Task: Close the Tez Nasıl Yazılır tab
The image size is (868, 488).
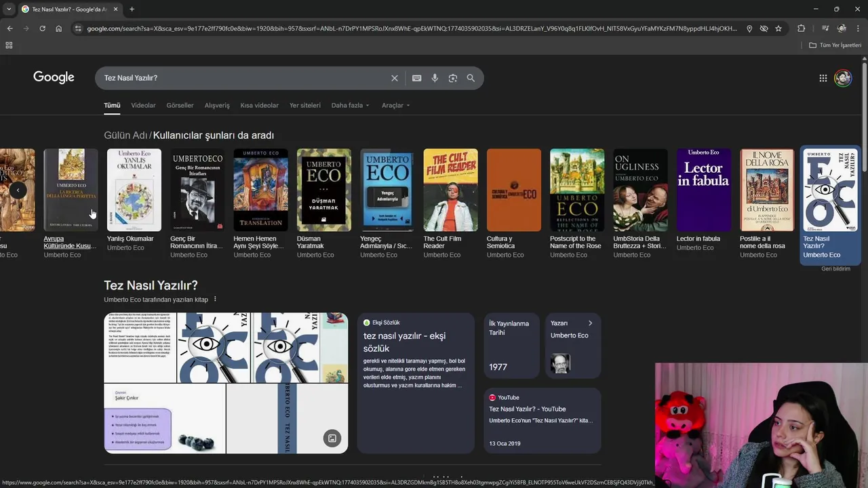Action: [x=115, y=9]
